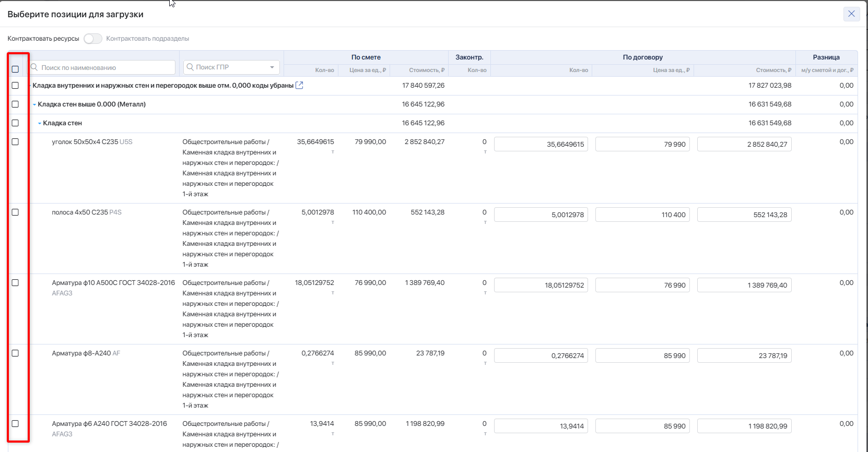Tick the checkbox for полоса 4х50 С235 row
The height and width of the screenshot is (452, 868).
click(15, 212)
